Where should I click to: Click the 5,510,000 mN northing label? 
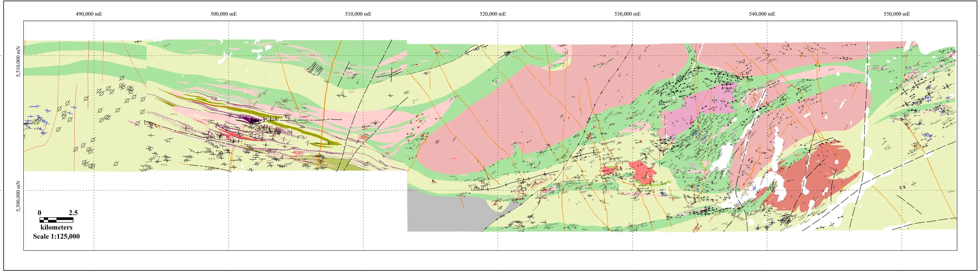[18, 61]
